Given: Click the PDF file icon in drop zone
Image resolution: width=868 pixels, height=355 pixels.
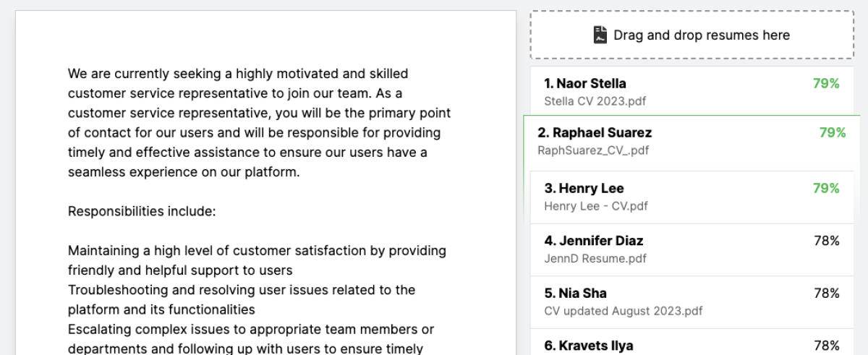Looking at the screenshot, I should (600, 35).
